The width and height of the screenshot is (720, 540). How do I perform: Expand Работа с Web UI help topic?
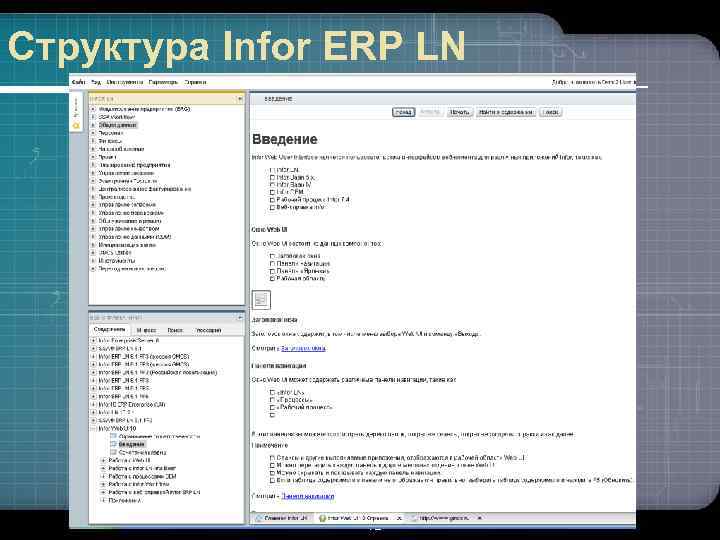[103, 460]
